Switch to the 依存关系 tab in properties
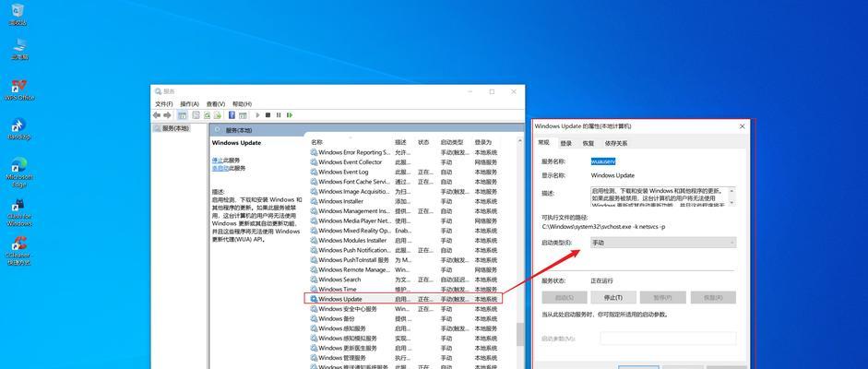Screen dimensions: 868x369 coord(616,143)
